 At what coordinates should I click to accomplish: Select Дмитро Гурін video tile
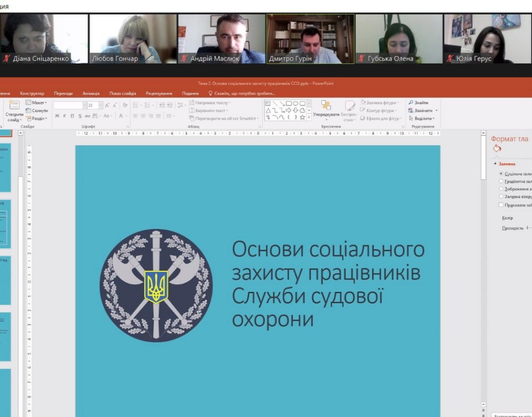point(310,39)
